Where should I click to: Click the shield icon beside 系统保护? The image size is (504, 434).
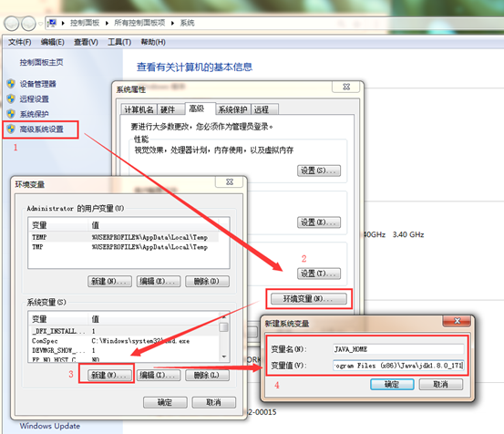(x=11, y=114)
